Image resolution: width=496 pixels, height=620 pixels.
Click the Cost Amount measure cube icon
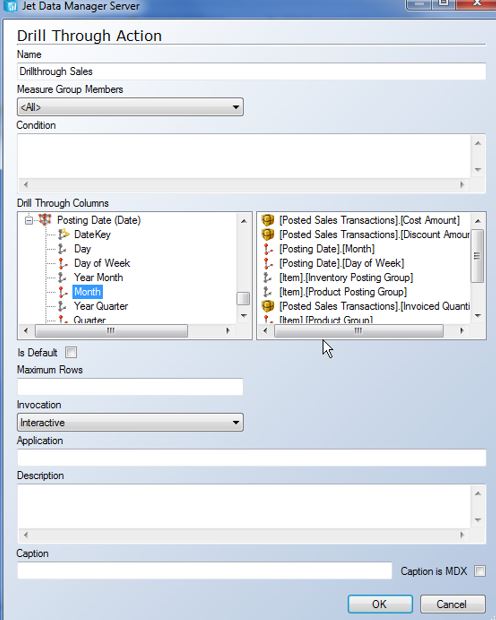[x=268, y=220]
